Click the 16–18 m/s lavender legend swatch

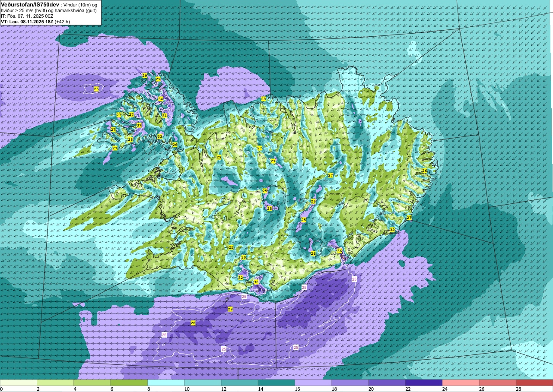[313, 383]
